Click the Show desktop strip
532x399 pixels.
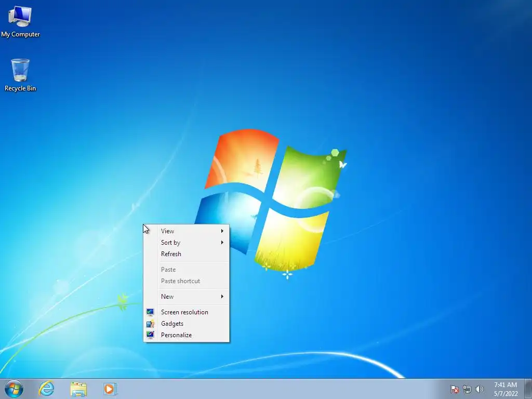click(528, 389)
